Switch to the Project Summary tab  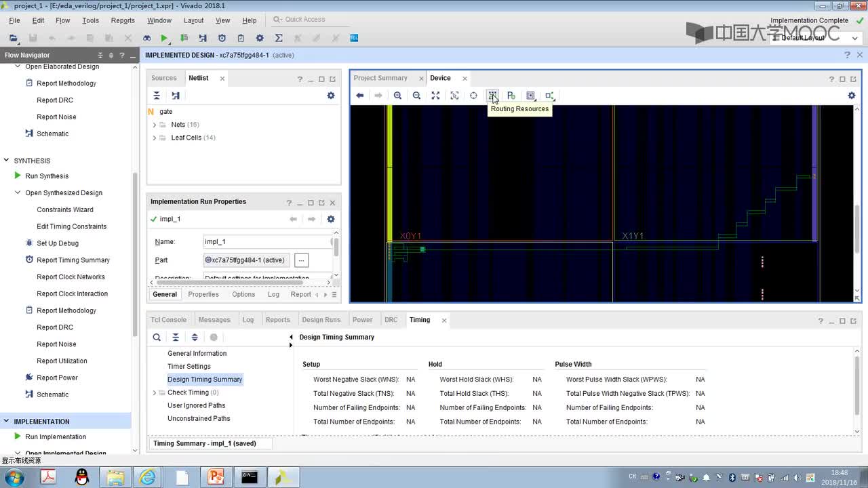coord(380,78)
